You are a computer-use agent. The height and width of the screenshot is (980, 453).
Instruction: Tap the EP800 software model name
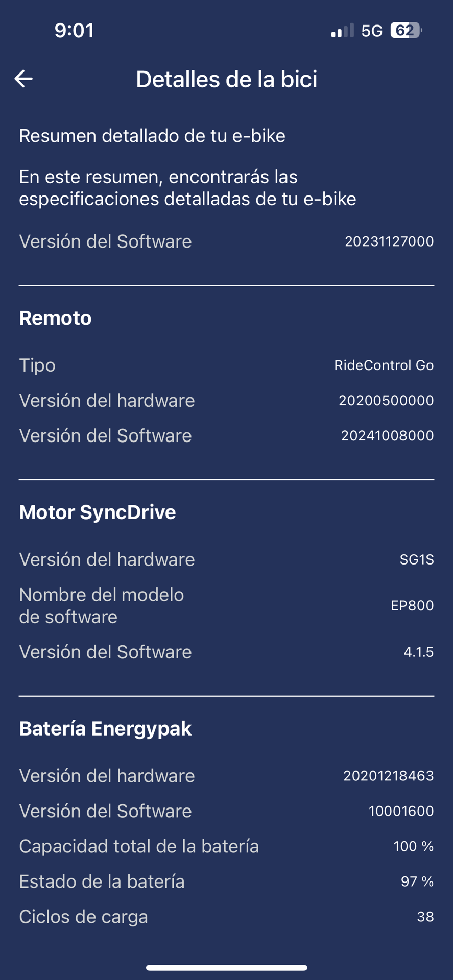(412, 605)
